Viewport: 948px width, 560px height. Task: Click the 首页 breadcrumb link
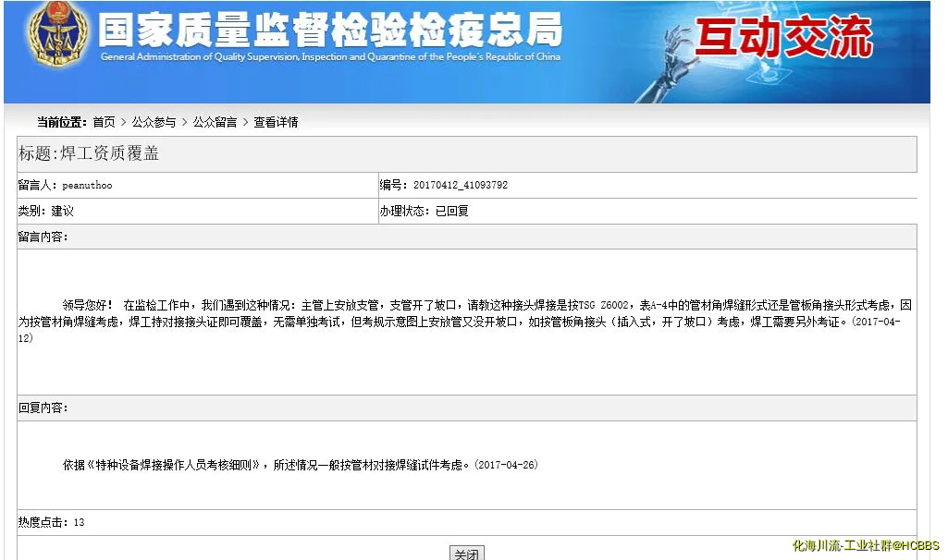[x=104, y=122]
